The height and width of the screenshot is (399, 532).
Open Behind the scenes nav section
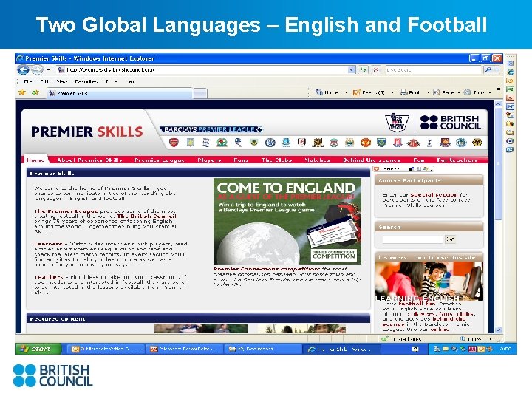(372, 160)
